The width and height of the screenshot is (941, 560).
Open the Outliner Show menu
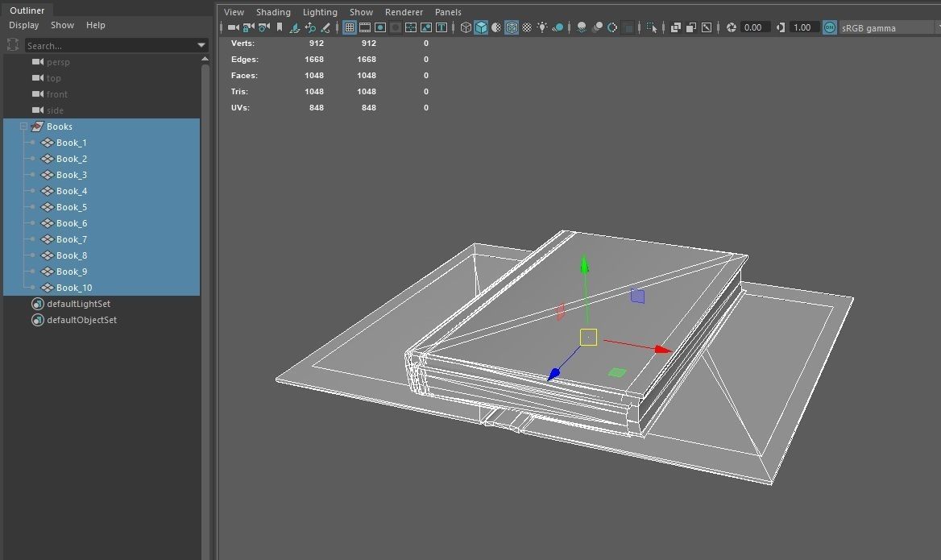[62, 25]
